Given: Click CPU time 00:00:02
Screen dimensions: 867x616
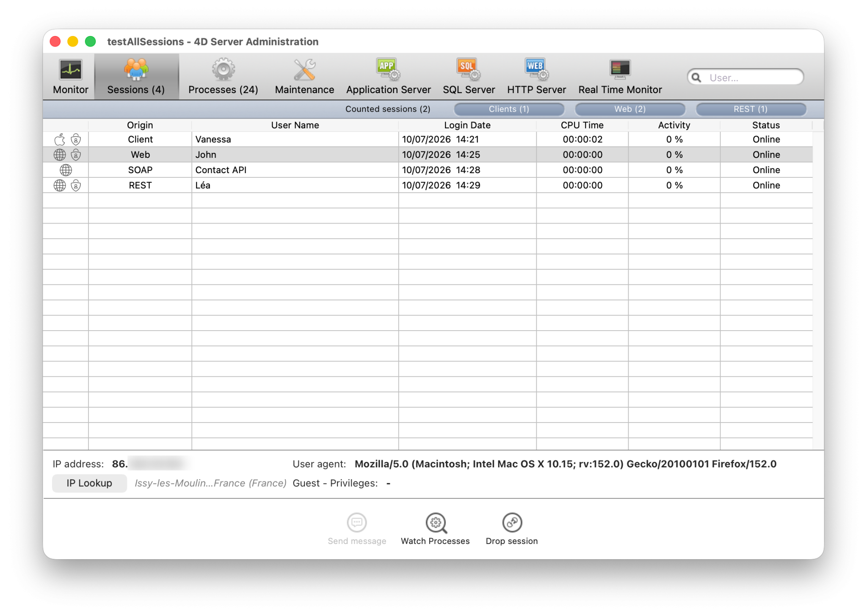Looking at the screenshot, I should coord(583,139).
